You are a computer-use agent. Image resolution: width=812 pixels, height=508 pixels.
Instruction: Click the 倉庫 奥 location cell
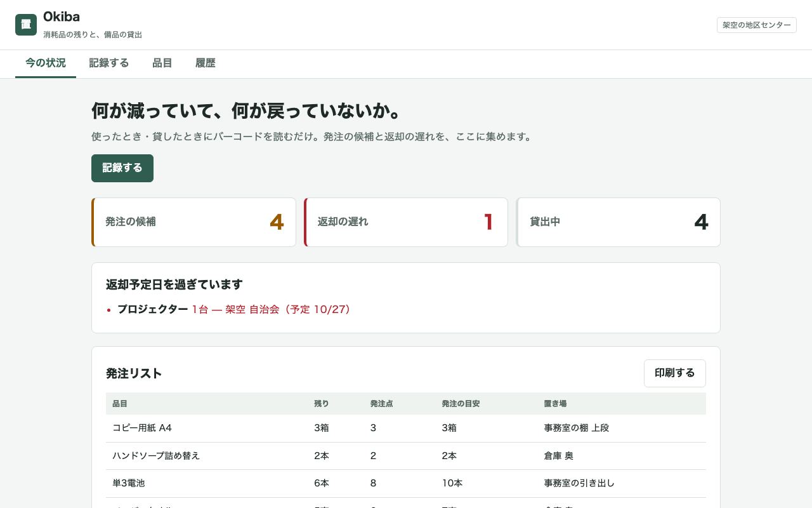559,456
